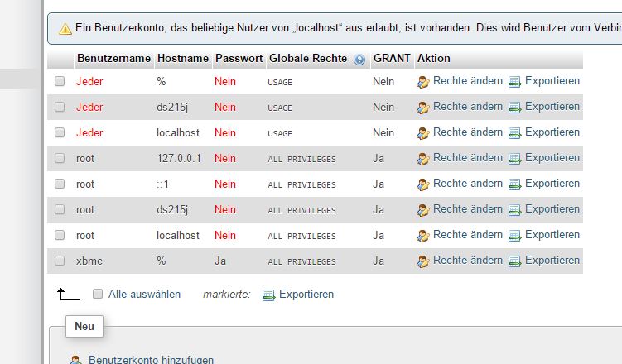622x364 pixels.
Task: Click the help icon next to Globale Rechte
Action: (x=359, y=60)
